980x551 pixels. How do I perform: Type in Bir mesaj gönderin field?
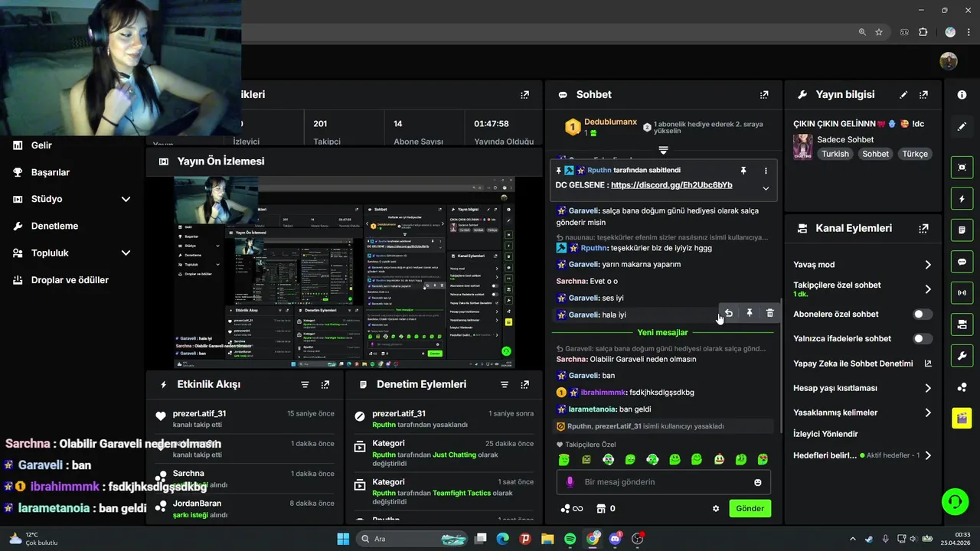(x=663, y=482)
